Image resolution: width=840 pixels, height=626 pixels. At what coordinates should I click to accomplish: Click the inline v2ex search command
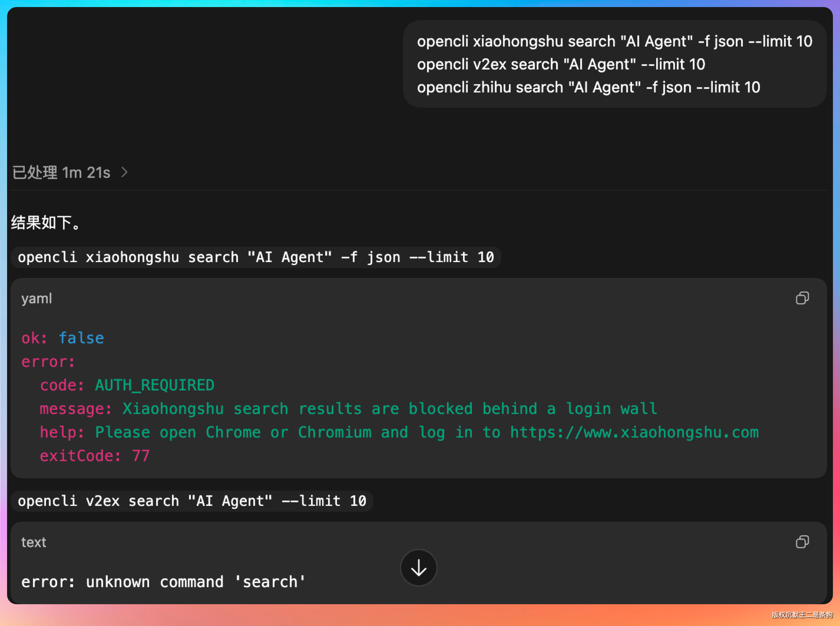click(192, 501)
